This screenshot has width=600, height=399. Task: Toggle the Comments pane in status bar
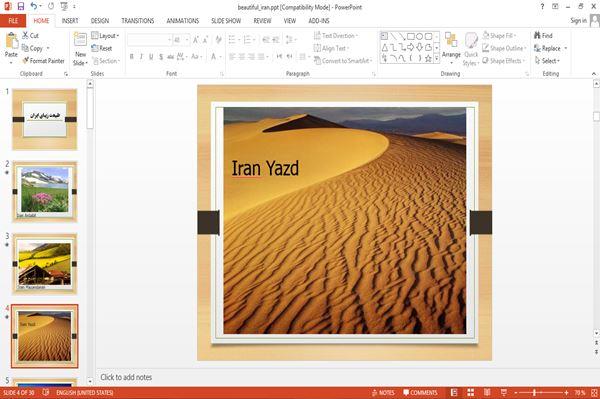pos(420,392)
